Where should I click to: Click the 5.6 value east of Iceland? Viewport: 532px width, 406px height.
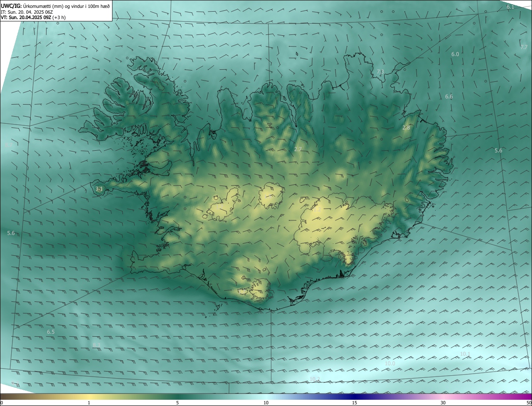click(498, 151)
